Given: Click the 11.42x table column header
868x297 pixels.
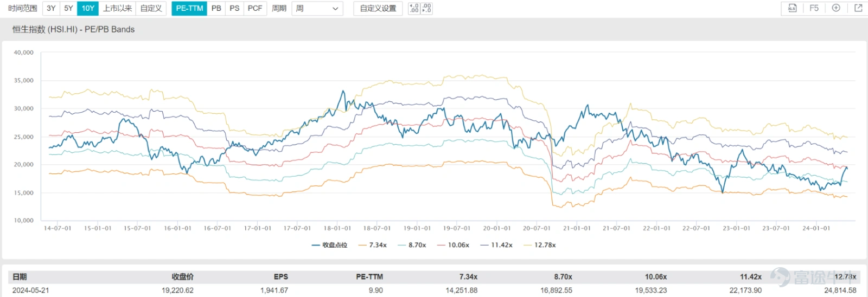Looking at the screenshot, I should pyautogui.click(x=751, y=276).
